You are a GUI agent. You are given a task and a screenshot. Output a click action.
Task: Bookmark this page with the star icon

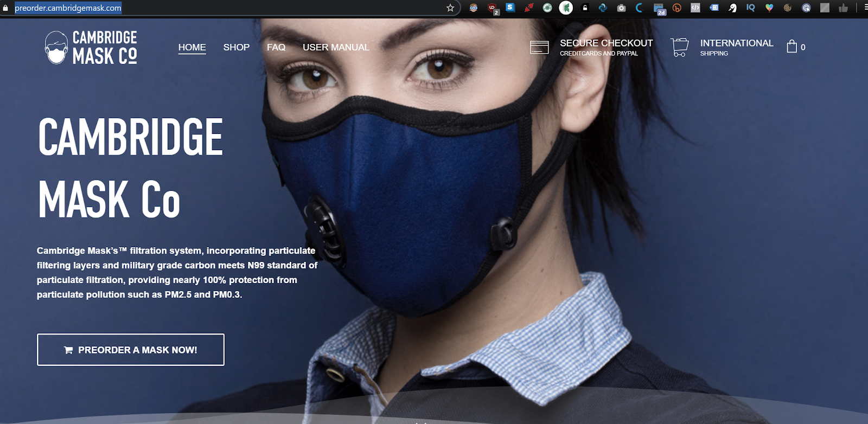(x=450, y=8)
